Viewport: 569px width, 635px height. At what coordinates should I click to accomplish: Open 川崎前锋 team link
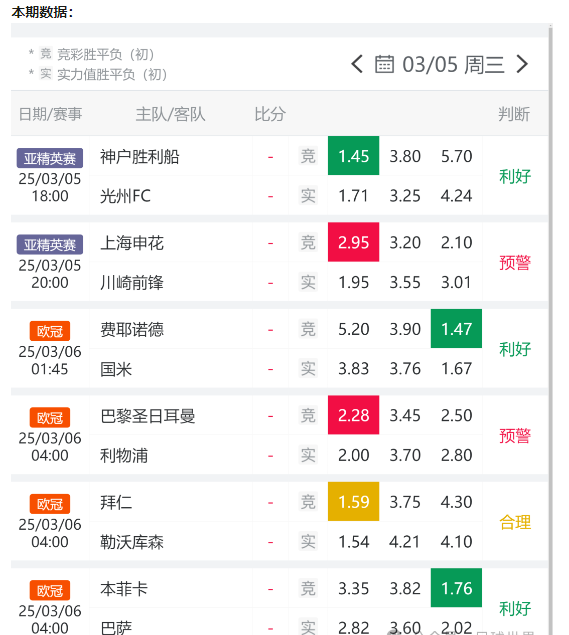coord(132,283)
